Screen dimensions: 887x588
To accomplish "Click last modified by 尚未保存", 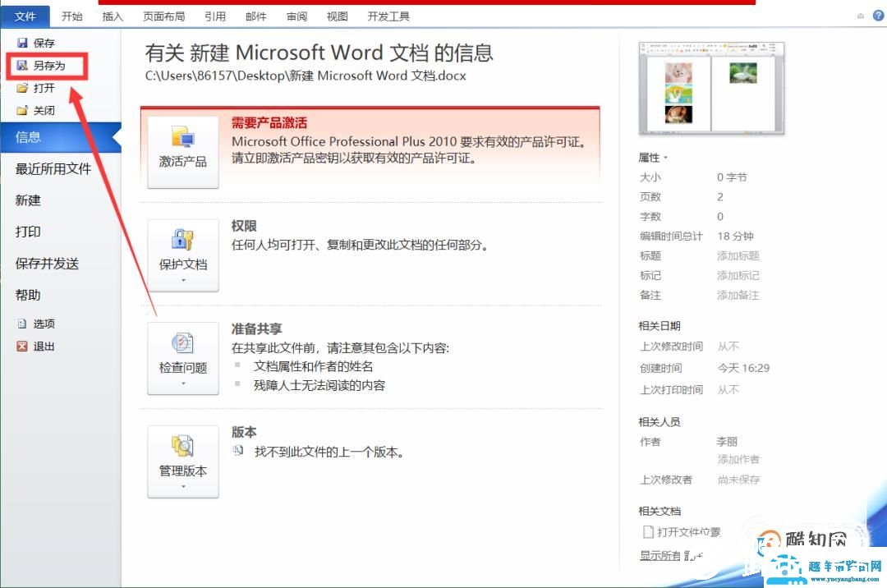I will (738, 480).
